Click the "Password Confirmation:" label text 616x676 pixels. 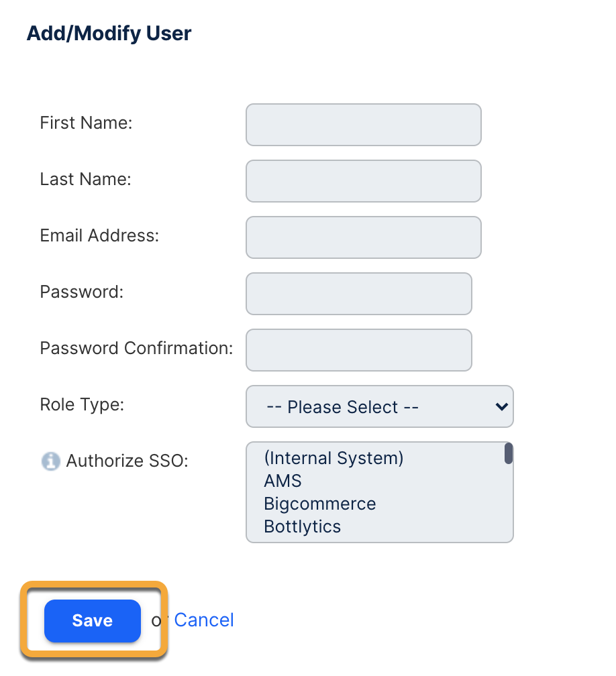click(136, 348)
